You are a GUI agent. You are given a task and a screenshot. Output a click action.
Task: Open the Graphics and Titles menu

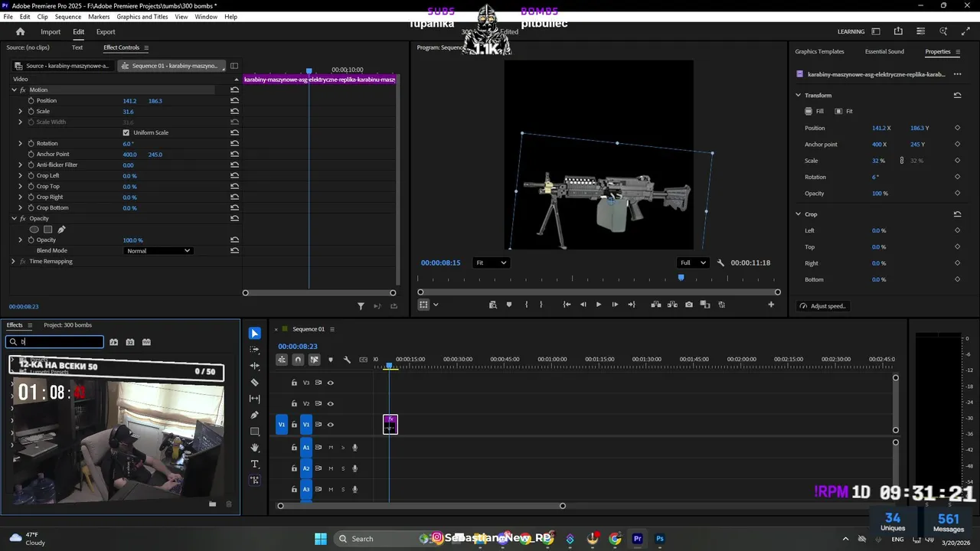142,17
